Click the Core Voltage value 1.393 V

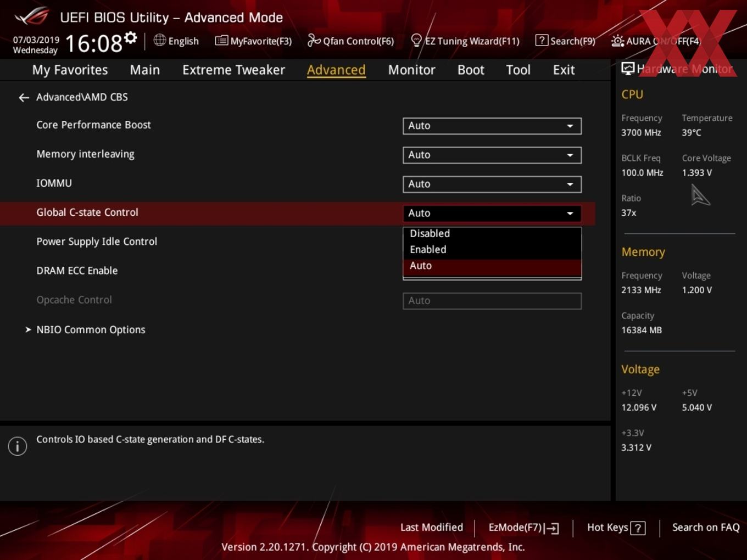click(x=696, y=173)
